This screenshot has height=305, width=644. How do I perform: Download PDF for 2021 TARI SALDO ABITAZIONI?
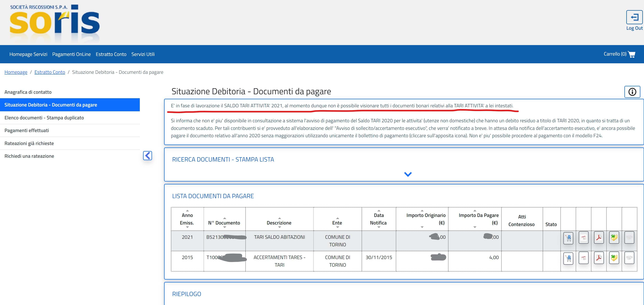(x=599, y=238)
